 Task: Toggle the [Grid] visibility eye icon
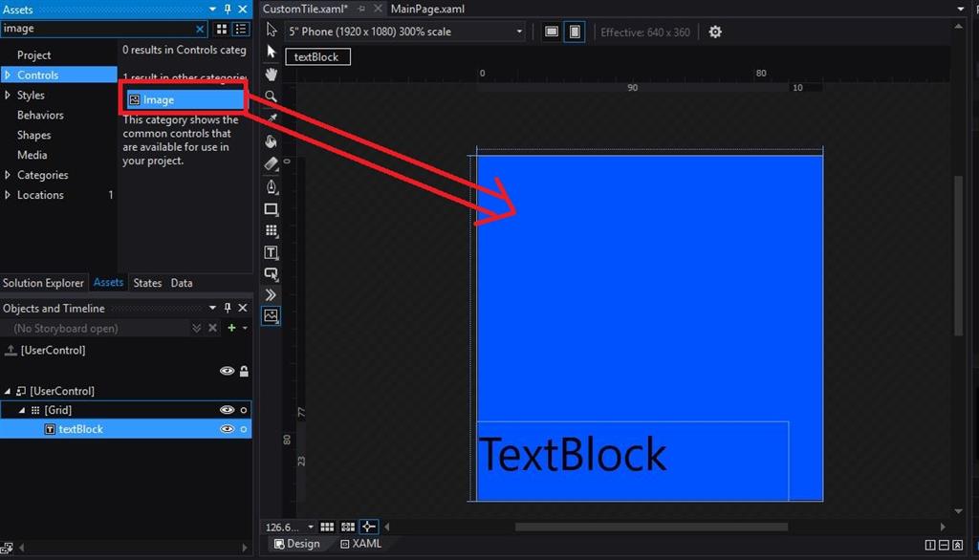[228, 409]
